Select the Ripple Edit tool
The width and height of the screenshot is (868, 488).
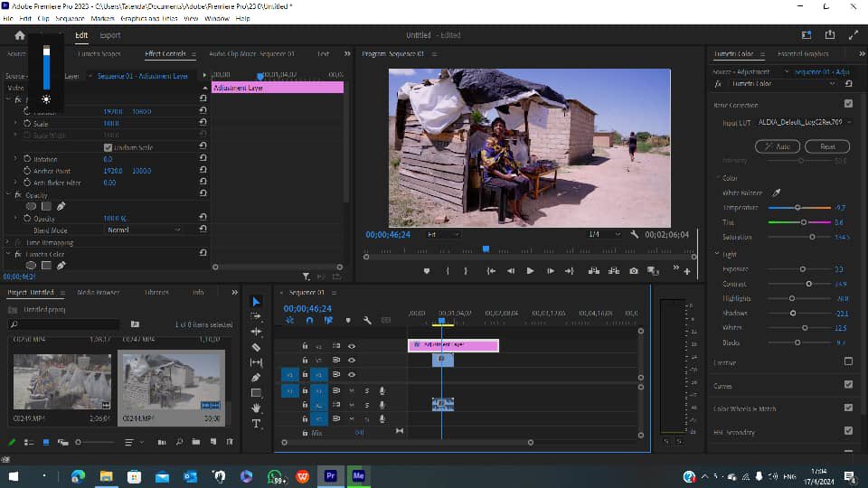(256, 332)
